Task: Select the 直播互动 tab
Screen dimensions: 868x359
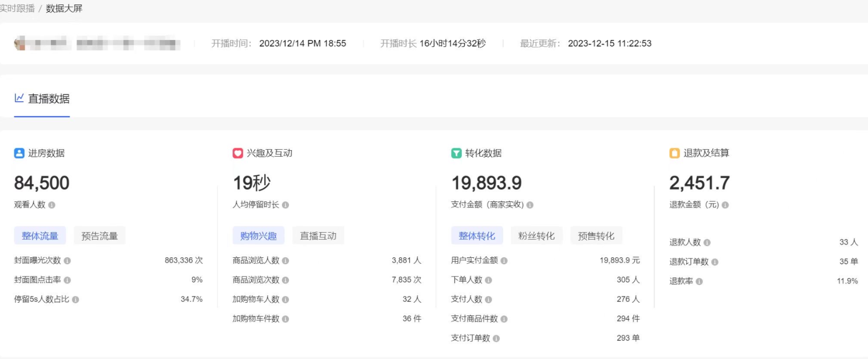Action: coord(318,236)
